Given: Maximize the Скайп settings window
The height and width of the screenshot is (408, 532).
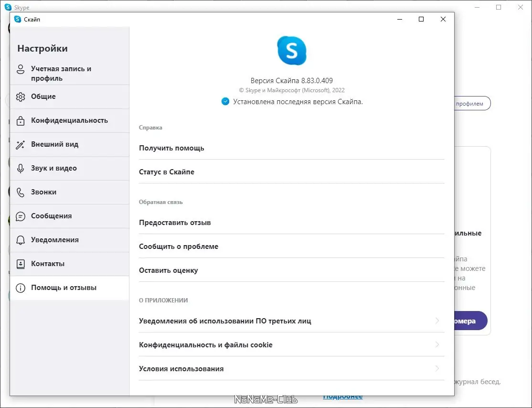Looking at the screenshot, I should (x=421, y=19).
